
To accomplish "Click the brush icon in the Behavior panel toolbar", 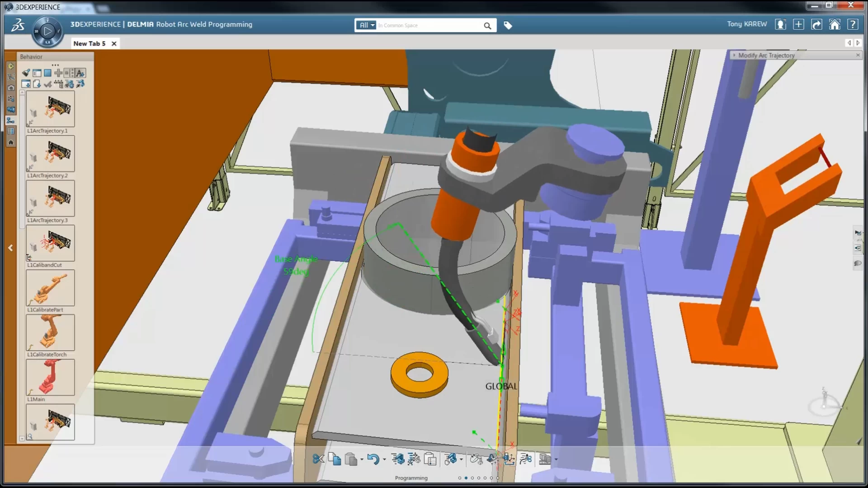I will pos(26,73).
